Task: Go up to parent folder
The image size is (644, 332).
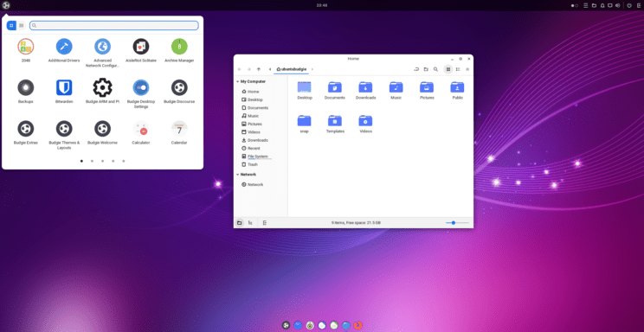Action: [x=259, y=69]
